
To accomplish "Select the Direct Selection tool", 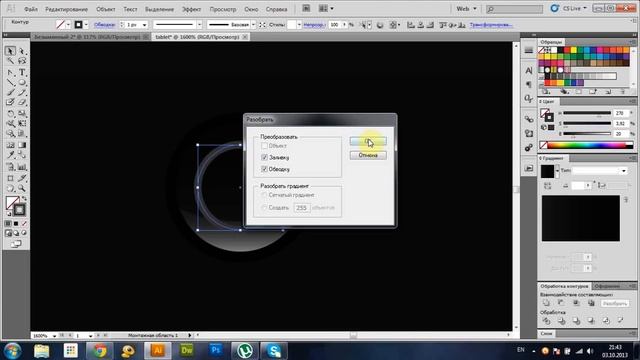I will (22, 51).
